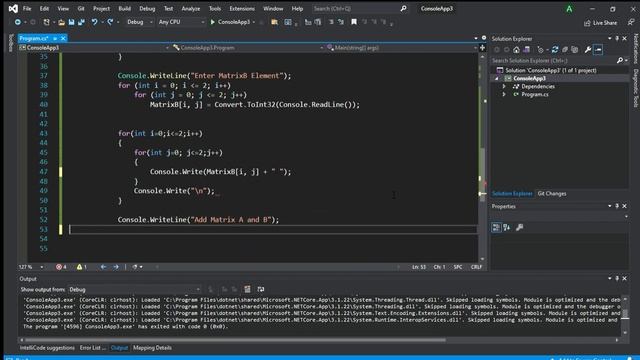640x360 pixels.
Task: Click the search icon in the title bar
Action: click(403, 8)
